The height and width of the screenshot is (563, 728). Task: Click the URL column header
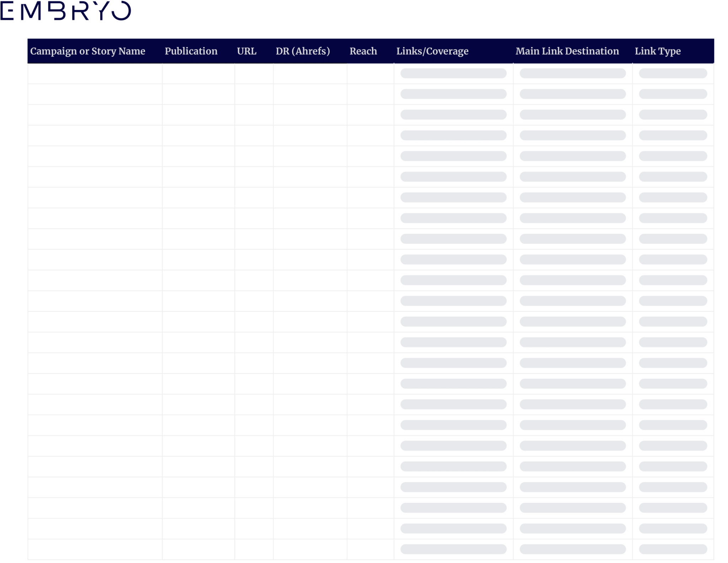246,51
